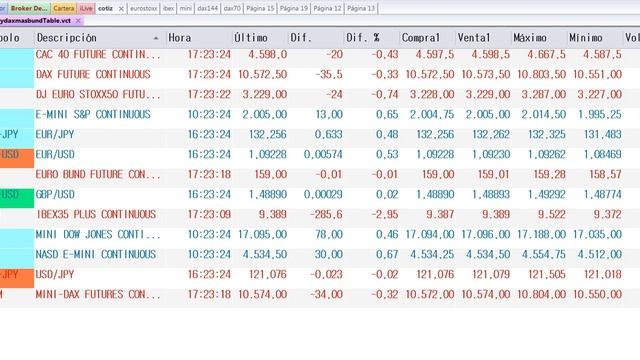Click USD/JPY Compra1 value 121,076
640x360 pixels.
(435, 274)
